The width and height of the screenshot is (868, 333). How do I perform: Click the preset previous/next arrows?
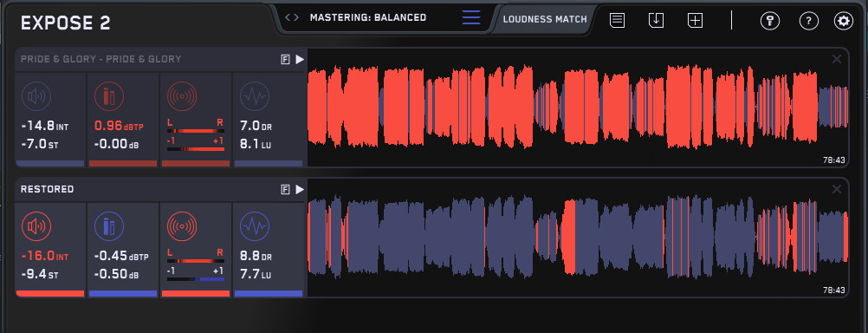pyautogui.click(x=292, y=17)
